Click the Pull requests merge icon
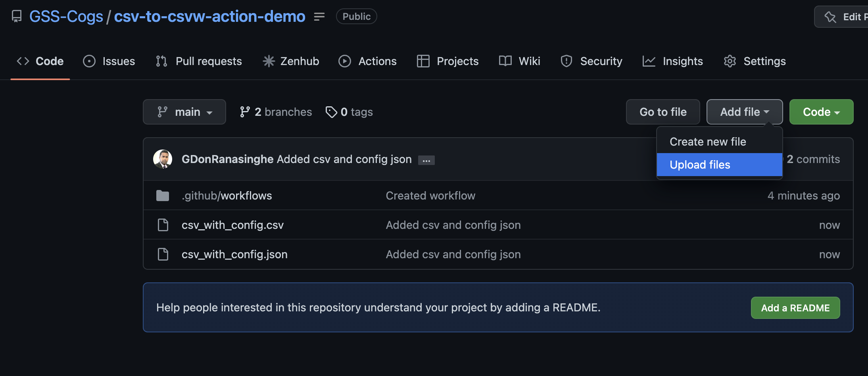 (x=161, y=61)
